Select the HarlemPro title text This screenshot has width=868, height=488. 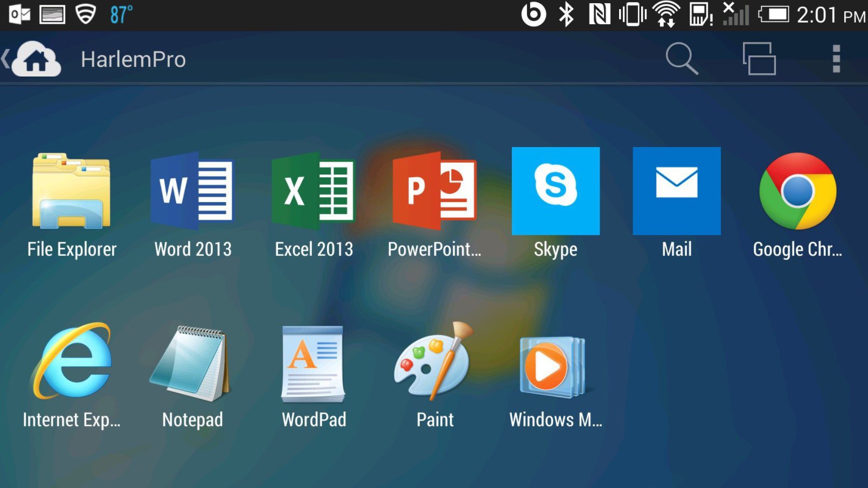point(133,59)
